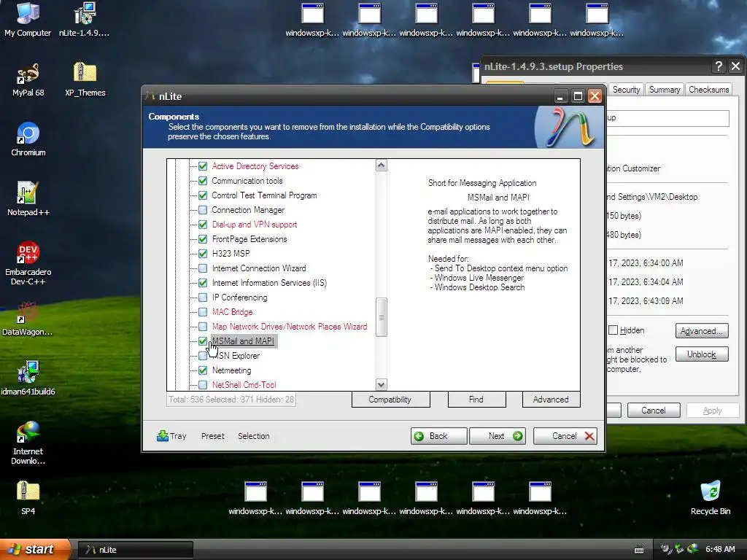Switch to the Checksums tab in Properties
The width and height of the screenshot is (747, 560).
click(708, 90)
